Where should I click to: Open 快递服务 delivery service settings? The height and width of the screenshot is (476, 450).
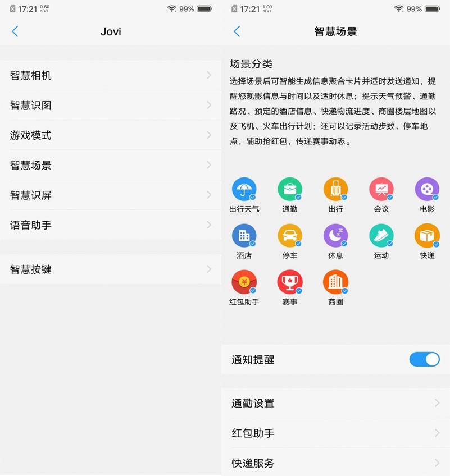(x=336, y=463)
